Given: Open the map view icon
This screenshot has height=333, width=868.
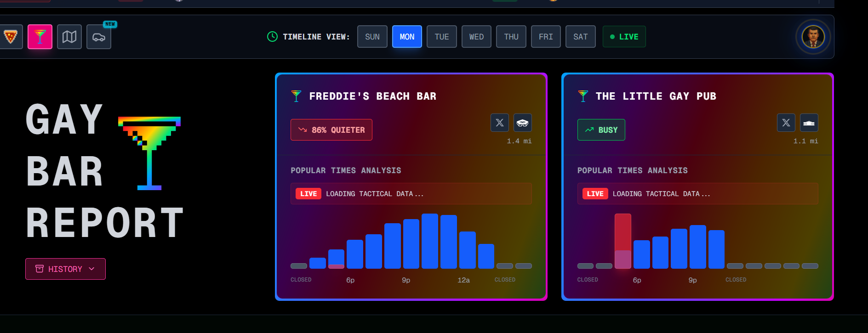Looking at the screenshot, I should click(x=69, y=37).
